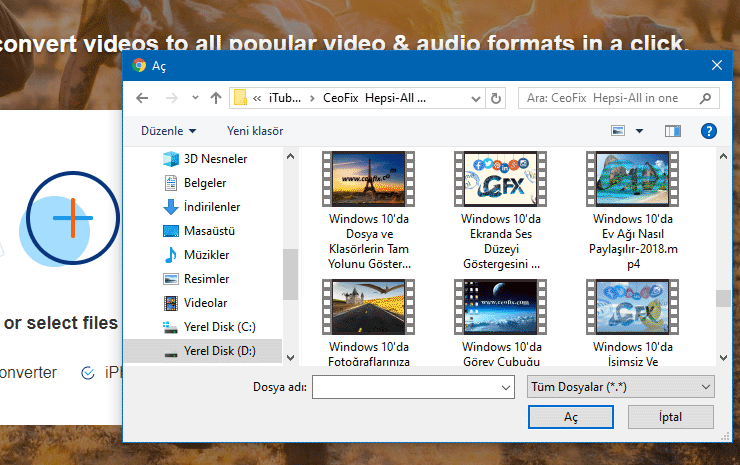The width and height of the screenshot is (740, 465).
Task: Select Yerel Disk (D:)
Action: [x=203, y=351]
